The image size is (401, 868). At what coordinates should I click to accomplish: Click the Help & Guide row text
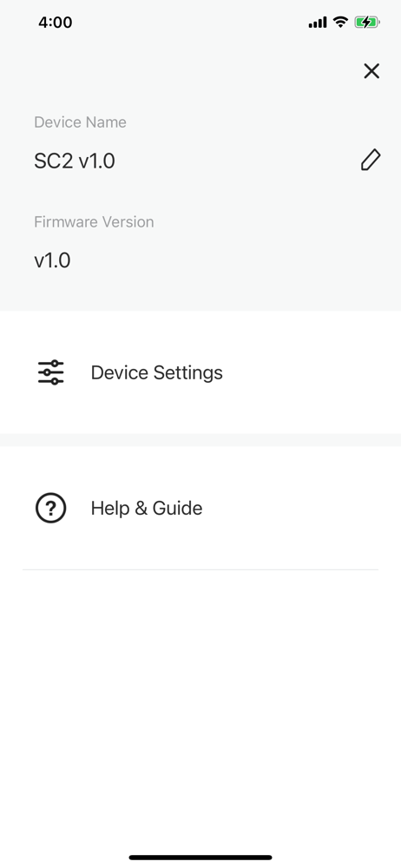pyautogui.click(x=147, y=508)
